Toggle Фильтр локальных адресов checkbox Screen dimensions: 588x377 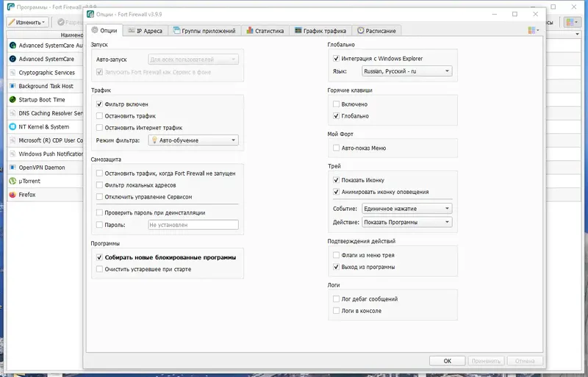[99, 185]
